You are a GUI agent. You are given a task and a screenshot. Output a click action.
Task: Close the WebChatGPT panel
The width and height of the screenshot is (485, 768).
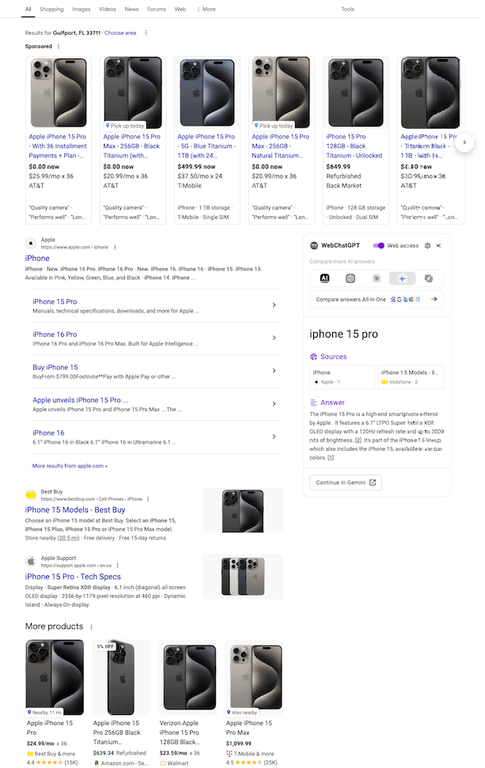tap(438, 245)
